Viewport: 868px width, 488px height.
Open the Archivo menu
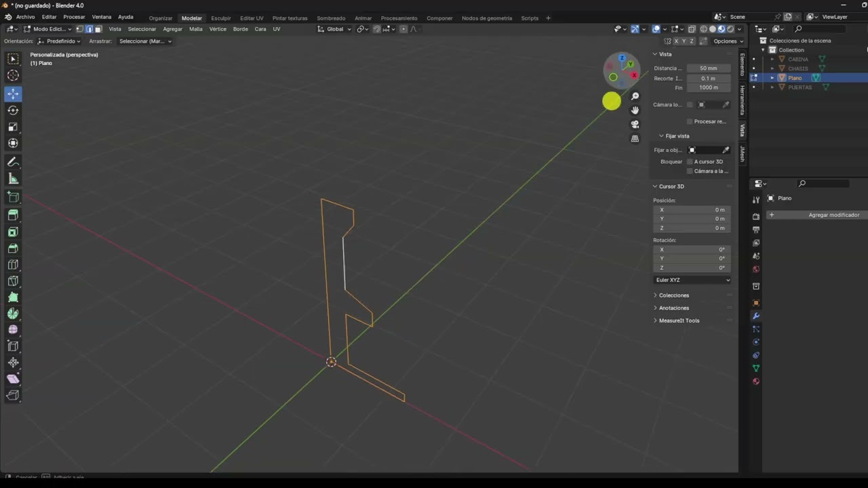(25, 17)
